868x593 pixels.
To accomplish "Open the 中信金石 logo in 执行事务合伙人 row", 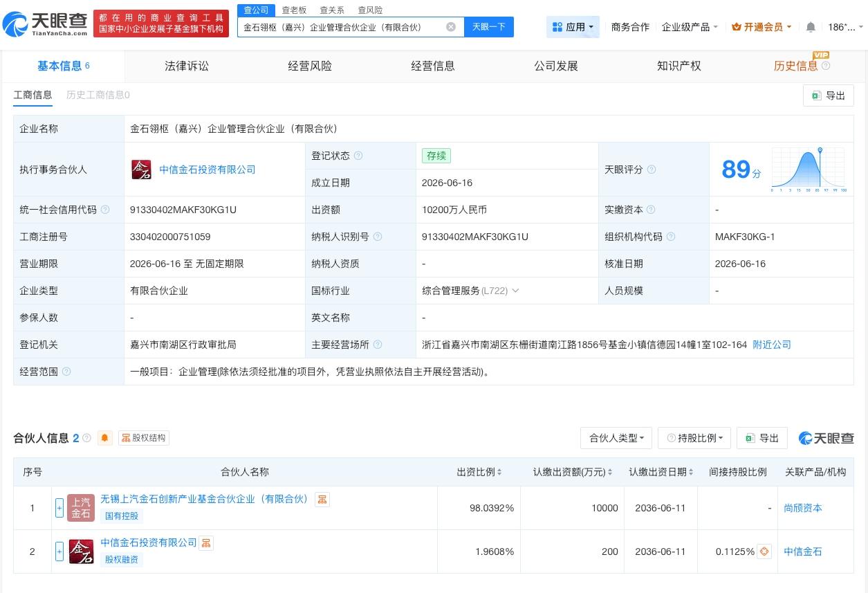I will point(141,170).
